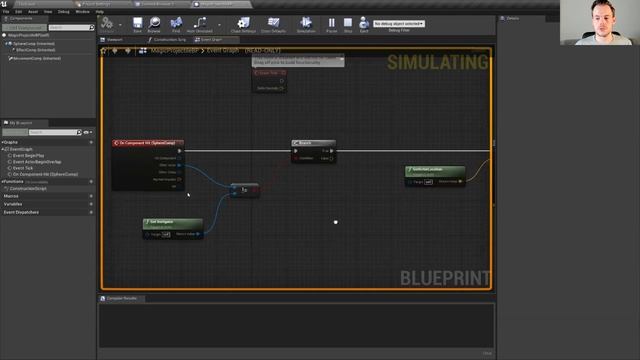Switch to the Construction Script tab
This screenshot has width=640, height=360.
point(167,40)
